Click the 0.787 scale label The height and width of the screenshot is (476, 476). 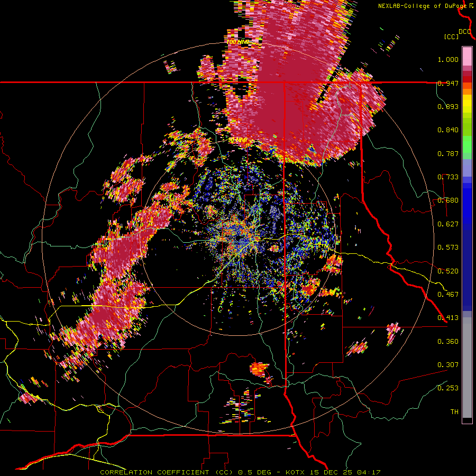click(448, 153)
